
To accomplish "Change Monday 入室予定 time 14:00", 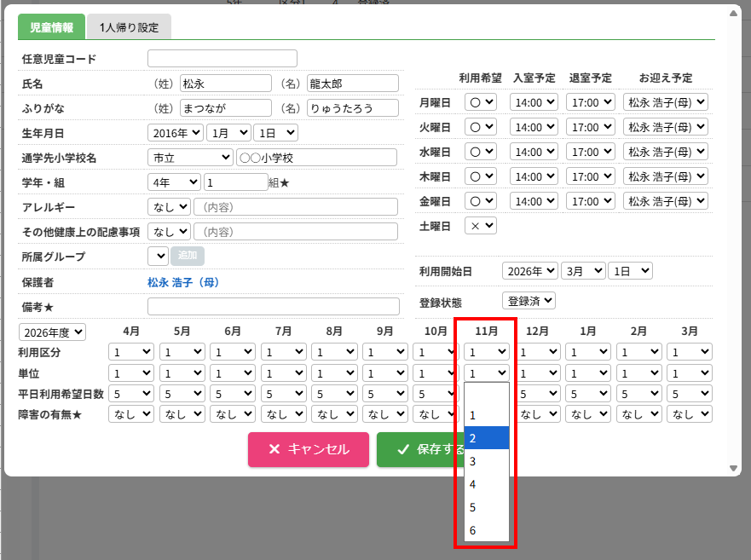I will [534, 102].
